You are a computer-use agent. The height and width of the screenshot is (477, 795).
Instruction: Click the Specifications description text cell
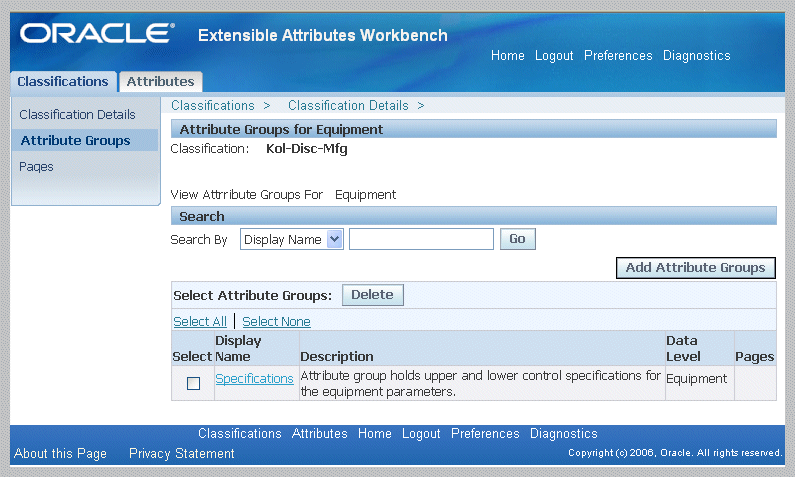coord(480,383)
